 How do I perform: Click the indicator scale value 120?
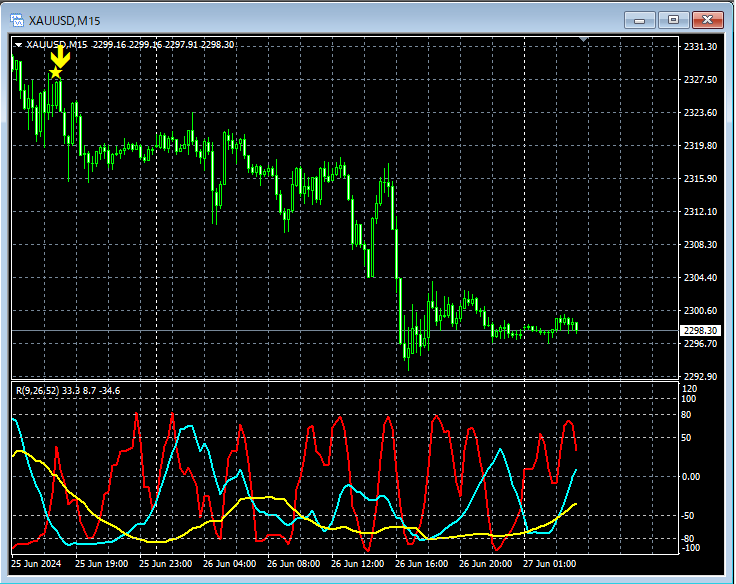pos(689,389)
